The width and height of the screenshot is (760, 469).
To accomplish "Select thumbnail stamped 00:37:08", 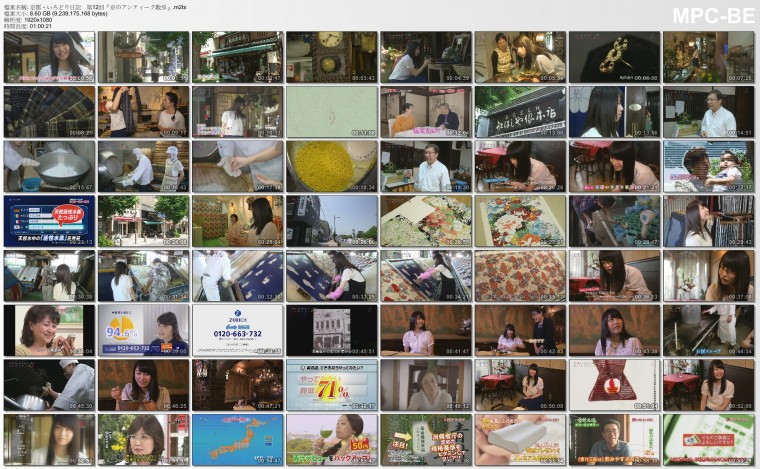I will (709, 276).
